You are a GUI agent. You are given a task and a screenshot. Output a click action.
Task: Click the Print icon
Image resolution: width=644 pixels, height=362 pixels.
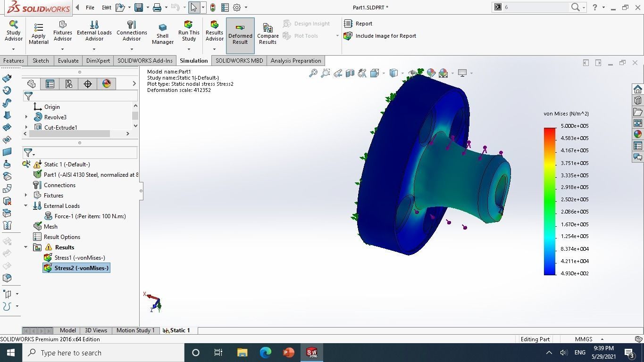[x=157, y=8]
